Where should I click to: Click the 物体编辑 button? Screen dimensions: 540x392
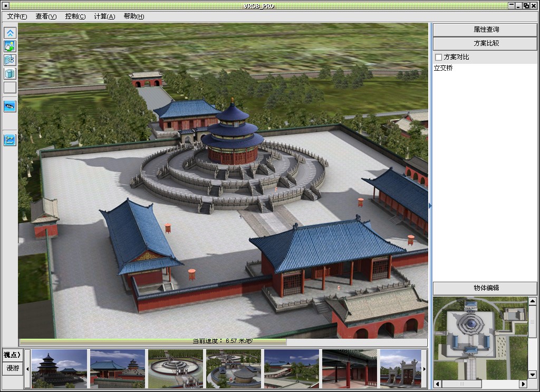[x=485, y=288]
